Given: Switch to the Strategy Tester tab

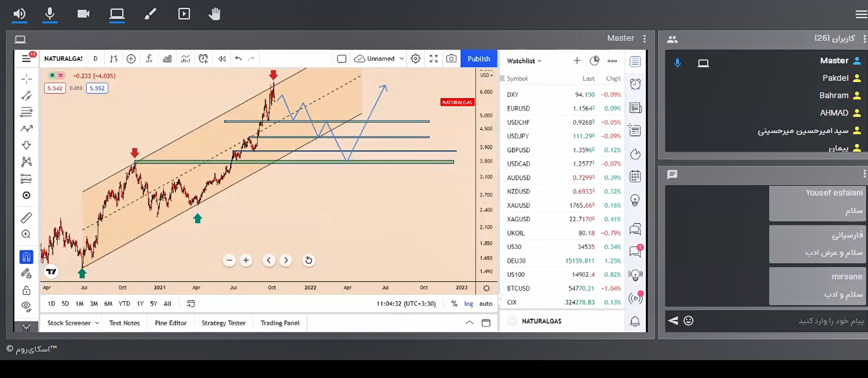Looking at the screenshot, I should click(223, 323).
